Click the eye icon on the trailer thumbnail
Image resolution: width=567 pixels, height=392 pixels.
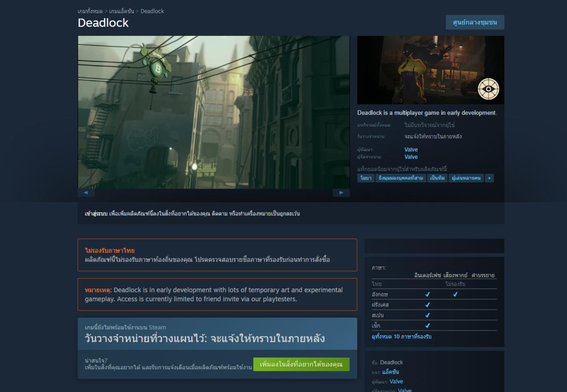click(488, 89)
